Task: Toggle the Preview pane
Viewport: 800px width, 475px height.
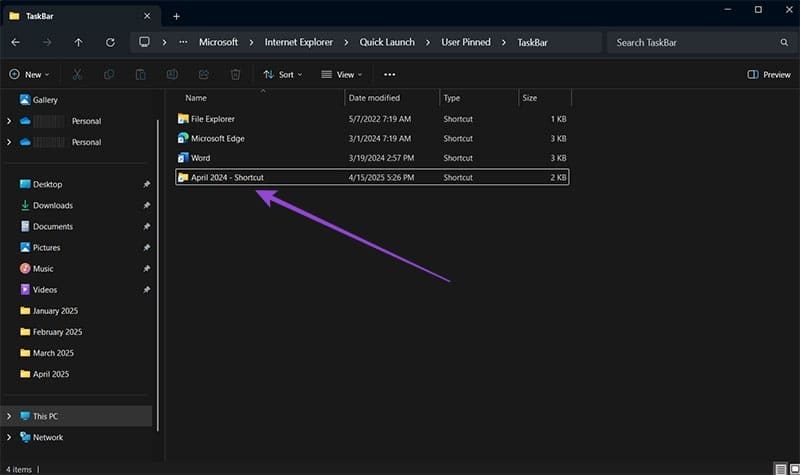Action: pos(768,74)
